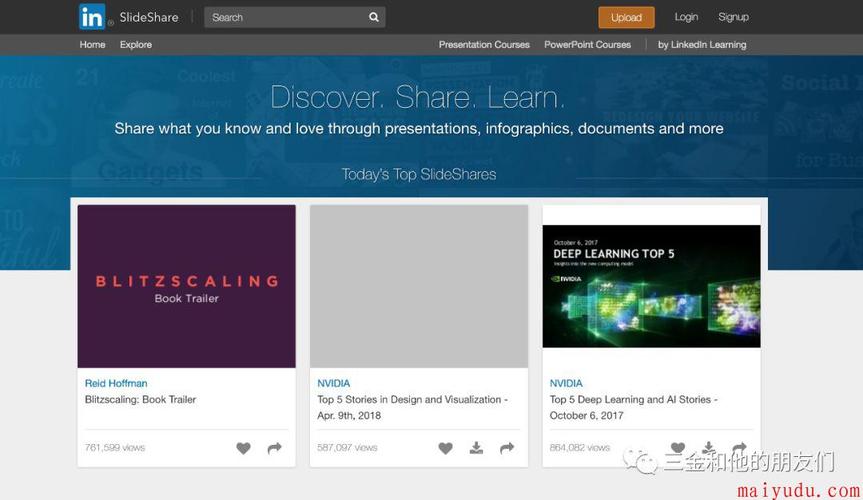
Task: Open the Deep Learning Top 5 thumbnail
Action: coord(651,286)
